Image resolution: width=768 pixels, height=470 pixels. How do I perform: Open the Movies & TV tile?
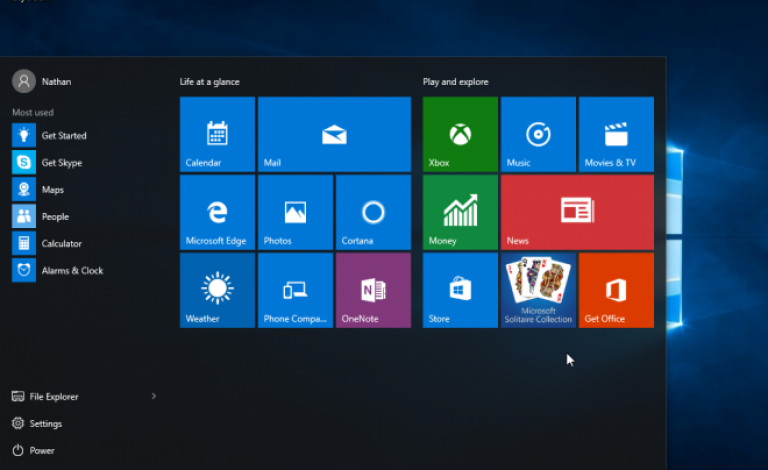pos(616,134)
